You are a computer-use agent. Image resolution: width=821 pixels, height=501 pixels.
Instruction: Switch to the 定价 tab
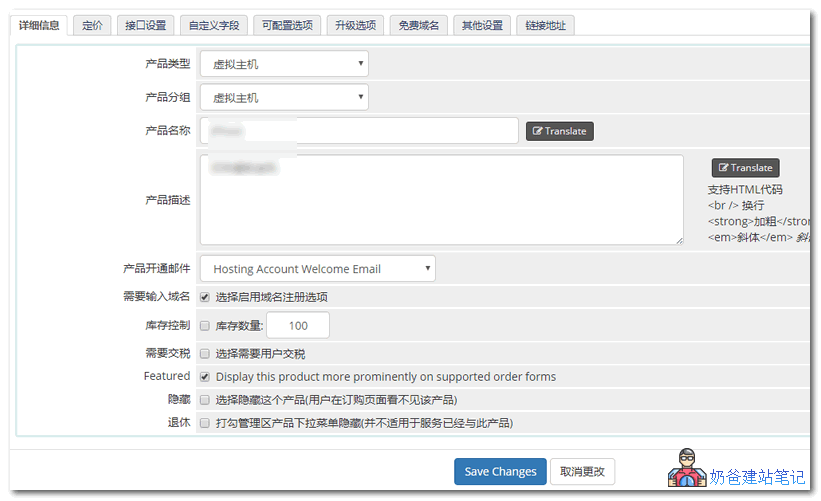92,25
